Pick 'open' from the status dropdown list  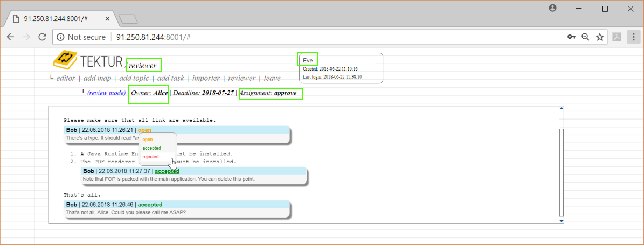pyautogui.click(x=147, y=139)
